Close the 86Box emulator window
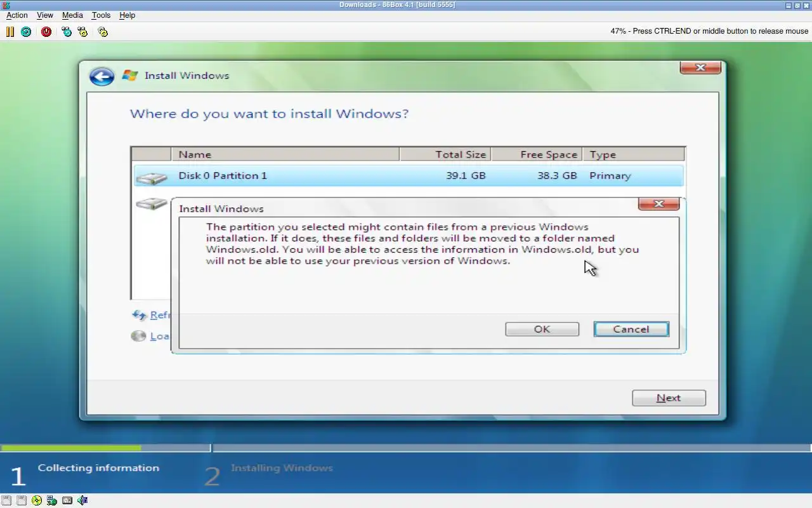812x508 pixels. pos(806,5)
